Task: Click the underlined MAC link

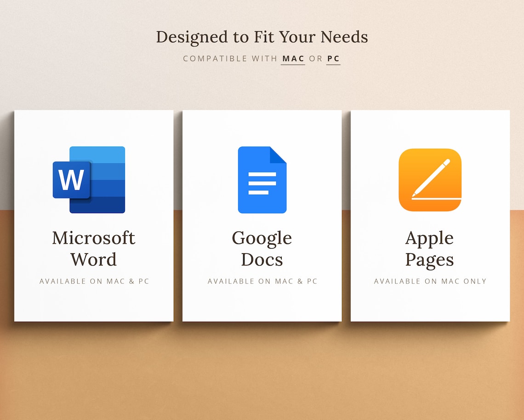Action: tap(293, 58)
